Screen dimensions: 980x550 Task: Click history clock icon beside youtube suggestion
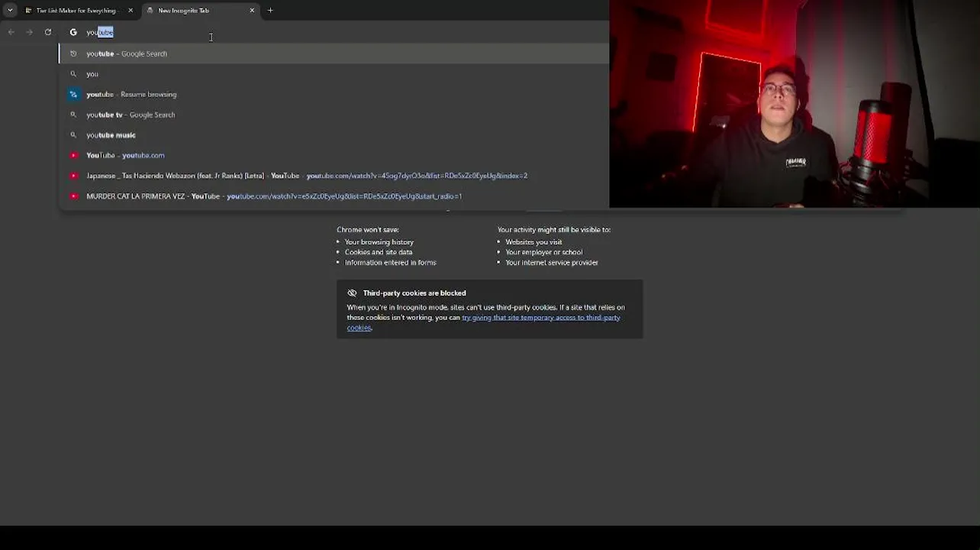73,53
